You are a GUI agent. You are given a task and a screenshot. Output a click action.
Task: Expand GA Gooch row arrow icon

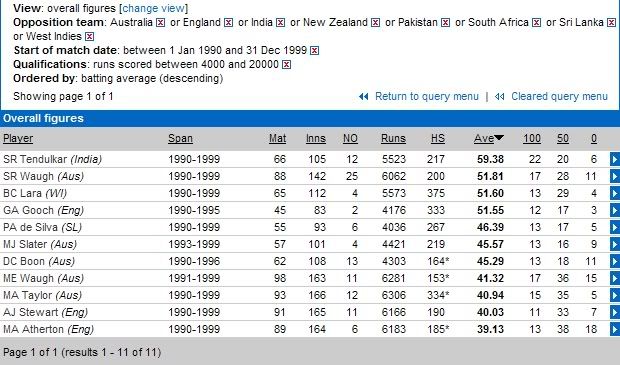tap(615, 210)
